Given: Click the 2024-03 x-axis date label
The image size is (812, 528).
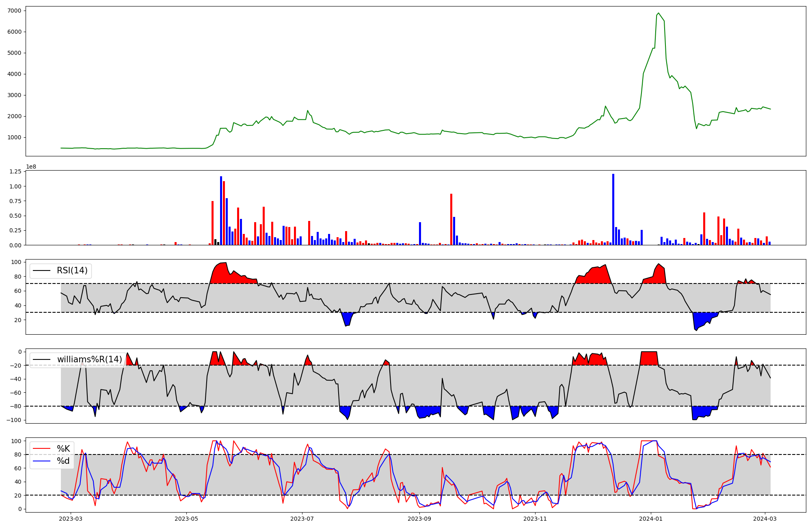Looking at the screenshot, I should (x=765, y=519).
